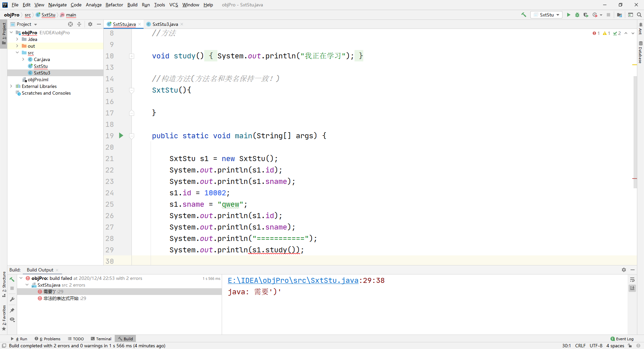
Task: Open the Terminal tool window tab
Action: click(101, 339)
